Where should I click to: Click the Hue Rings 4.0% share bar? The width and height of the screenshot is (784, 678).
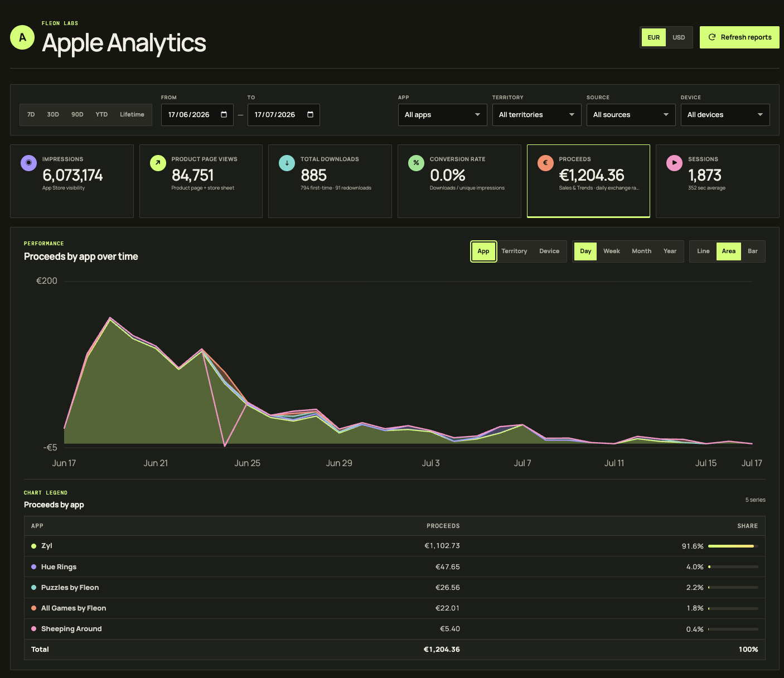coord(733,566)
